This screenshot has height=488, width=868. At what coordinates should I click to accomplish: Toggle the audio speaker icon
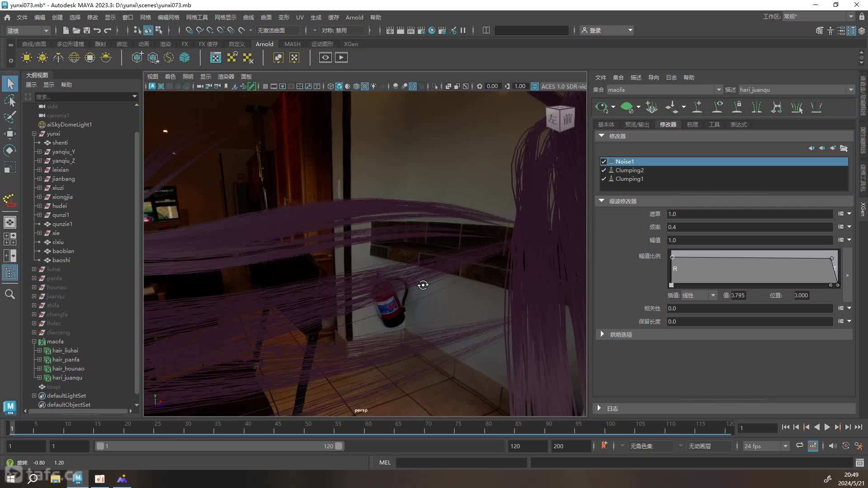(x=833, y=446)
